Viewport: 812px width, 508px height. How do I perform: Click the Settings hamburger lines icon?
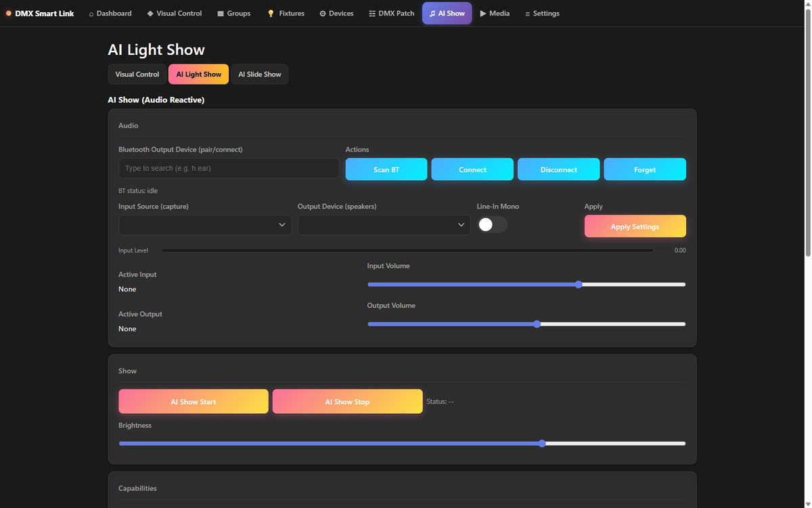click(528, 14)
